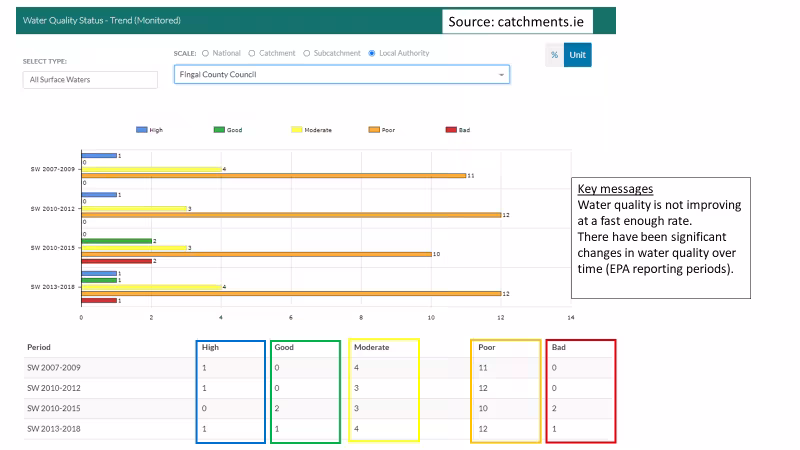Screen dimensions: 800x450
Task: Toggle the Poor legend orange swatch
Action: pos(374,130)
